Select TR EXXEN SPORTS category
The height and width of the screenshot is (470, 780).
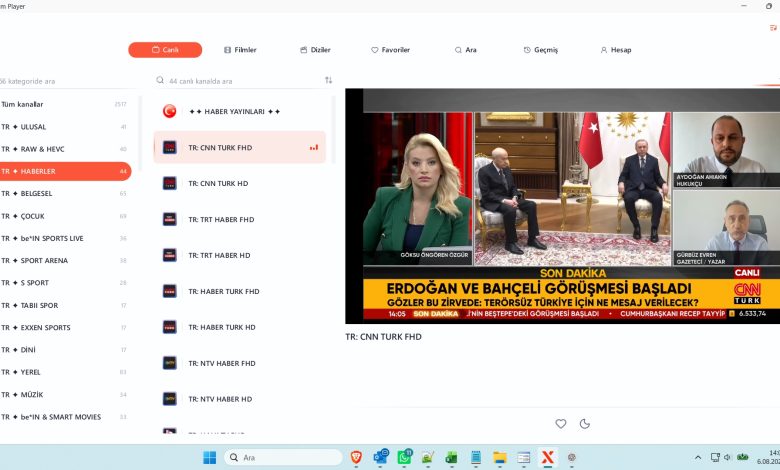tap(65, 327)
